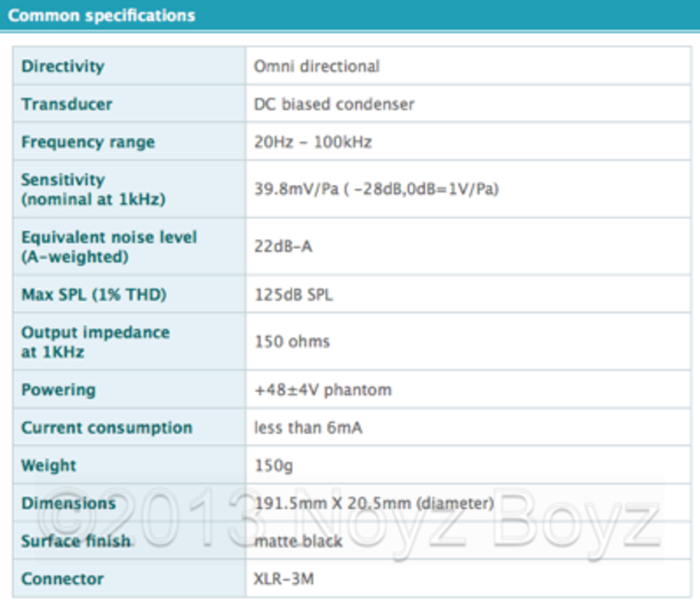The image size is (700, 607).
Task: Click the 150 ohms impedance value
Action: pyautogui.click(x=291, y=342)
